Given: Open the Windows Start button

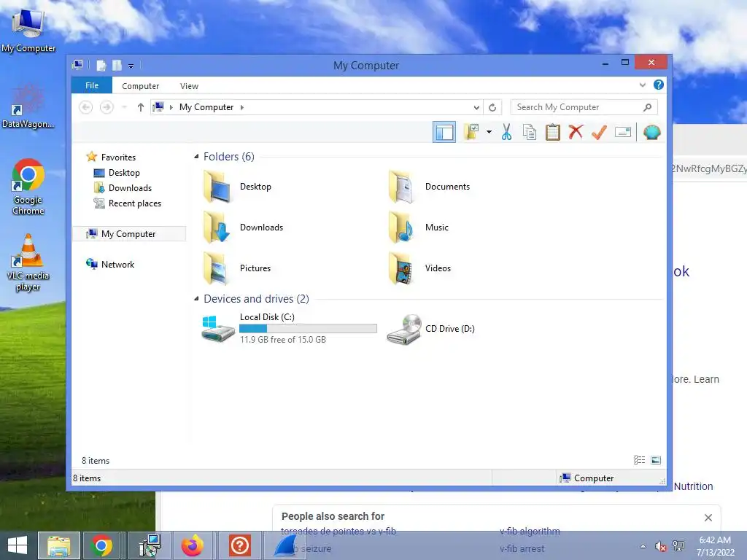Looking at the screenshot, I should (x=18, y=545).
